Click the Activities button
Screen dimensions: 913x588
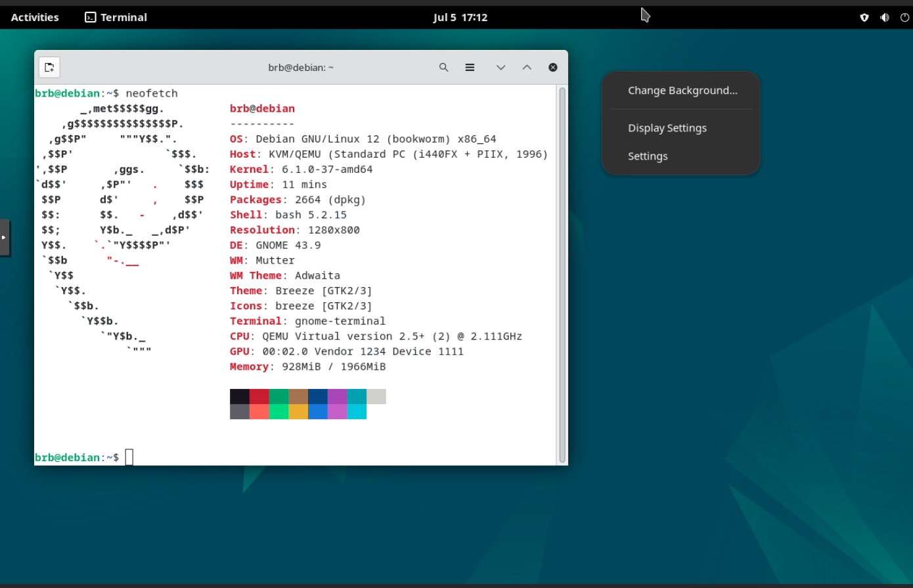click(x=35, y=18)
